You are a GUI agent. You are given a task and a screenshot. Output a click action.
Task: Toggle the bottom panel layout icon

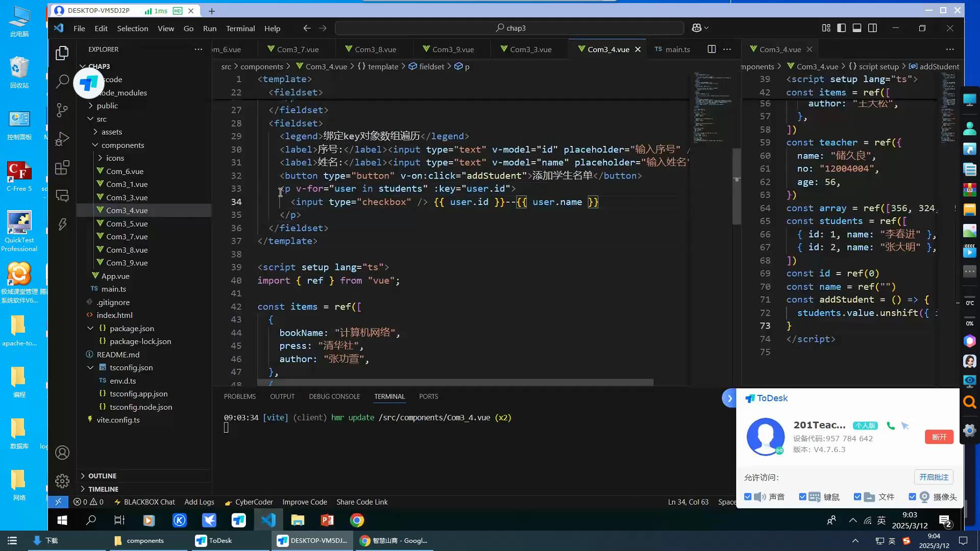[857, 28]
